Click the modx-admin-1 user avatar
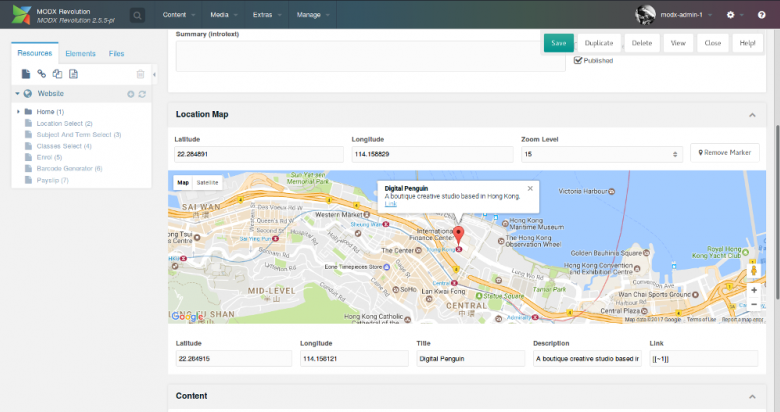 click(645, 15)
